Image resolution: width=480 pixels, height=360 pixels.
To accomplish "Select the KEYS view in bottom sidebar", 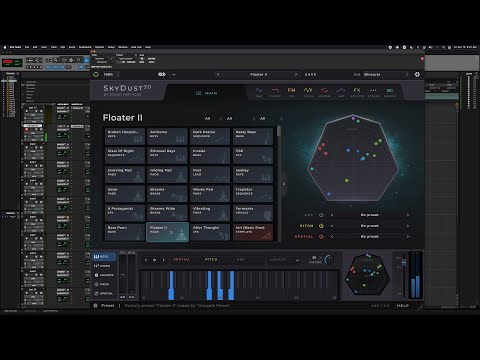I will (x=104, y=257).
